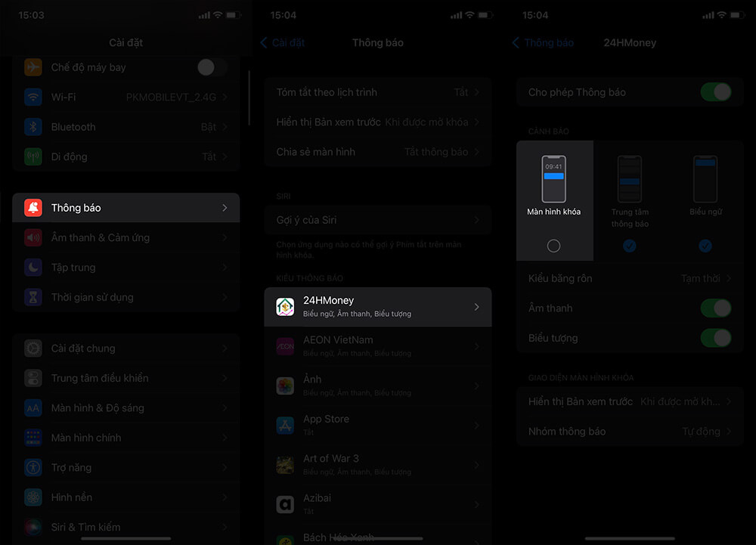Screen dimensions: 756x545
Task: Click the settings list scrollbar
Action: tap(249, 98)
